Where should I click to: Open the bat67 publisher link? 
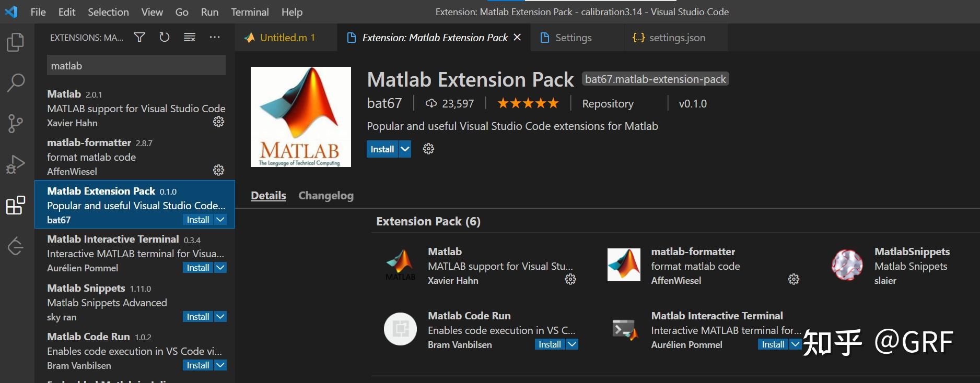pyautogui.click(x=384, y=103)
